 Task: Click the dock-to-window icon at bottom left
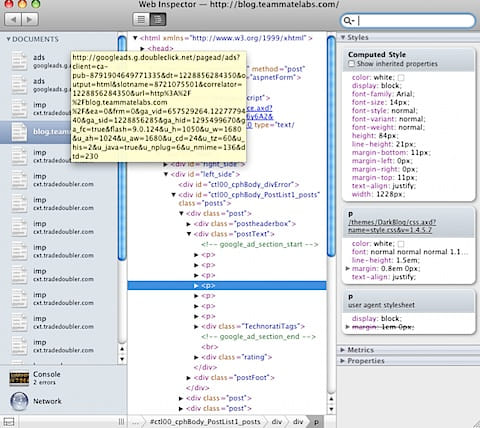[x=9, y=422]
